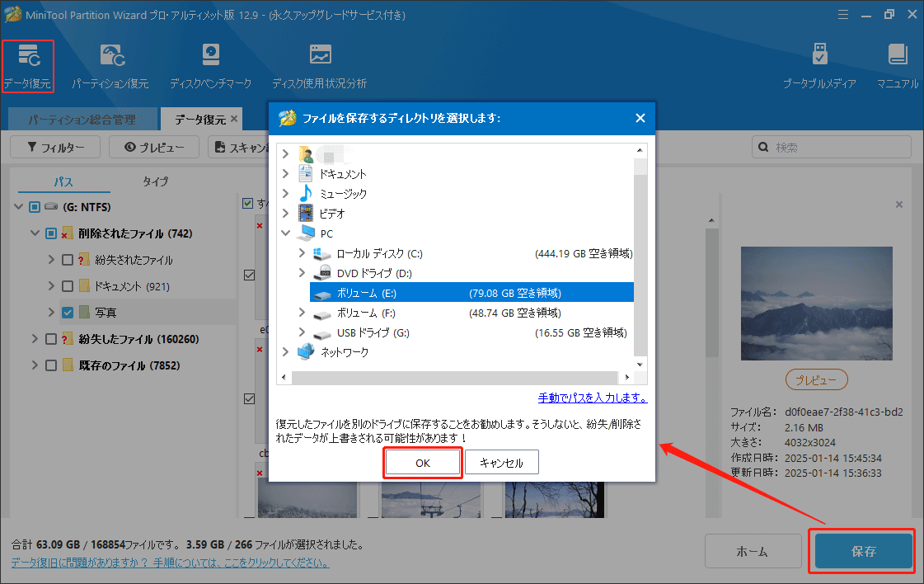Toggle the select-all checkbox in file list
Image resolution: width=924 pixels, height=584 pixels.
(x=248, y=203)
